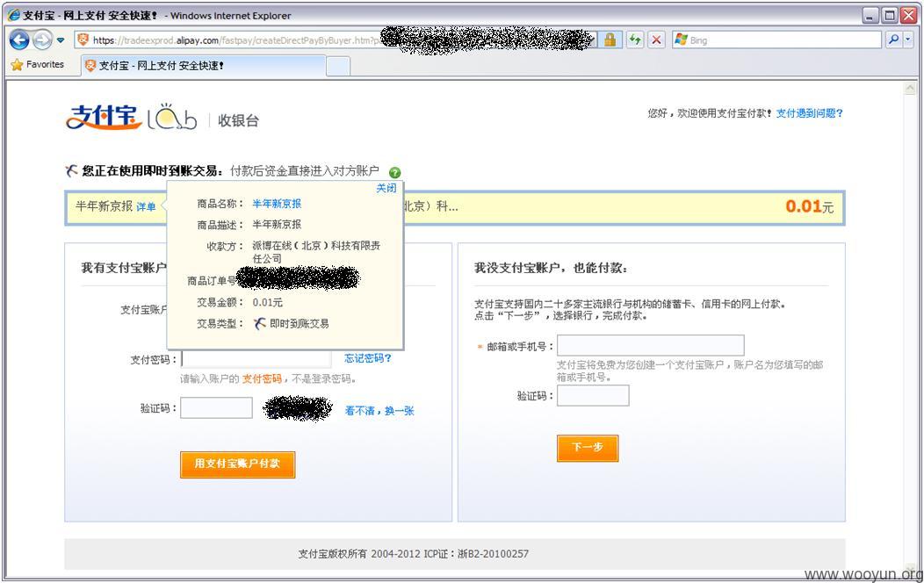
Task: Click the browser Forward arrow button
Action: pos(42,40)
